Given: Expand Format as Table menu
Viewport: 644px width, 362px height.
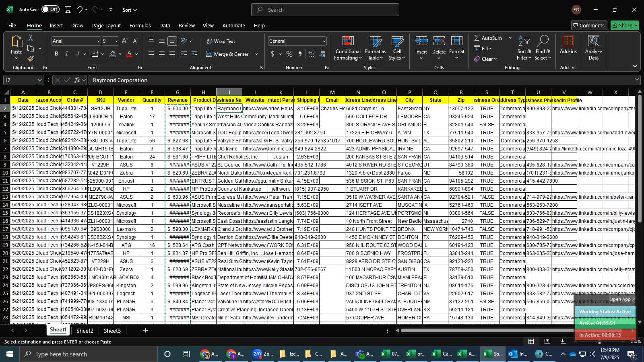Looking at the screenshot, I should (375, 47).
